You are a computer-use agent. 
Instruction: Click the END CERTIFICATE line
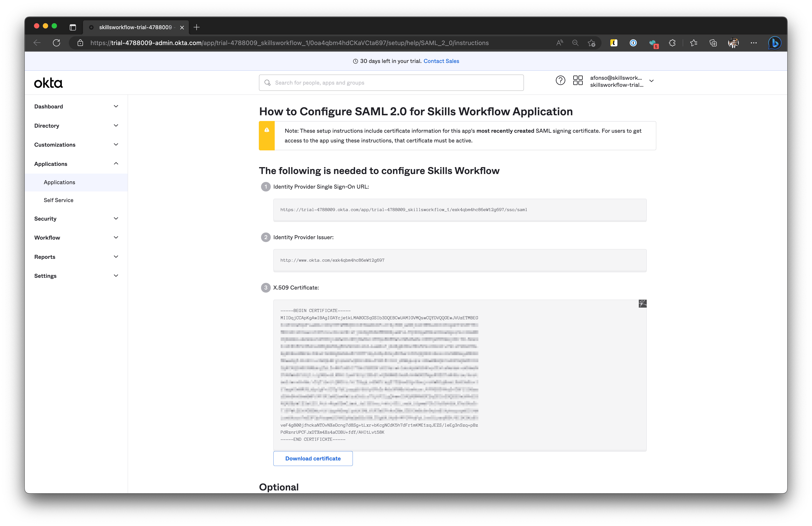click(313, 439)
